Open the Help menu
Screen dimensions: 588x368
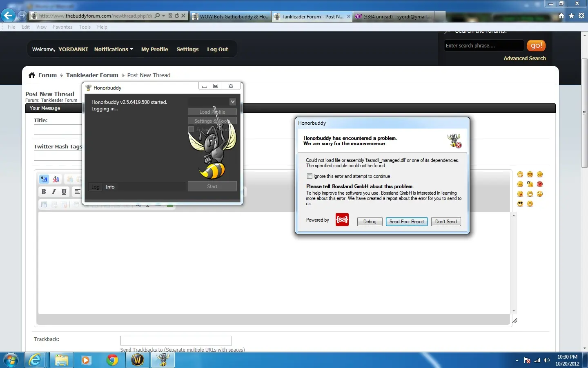pyautogui.click(x=102, y=27)
